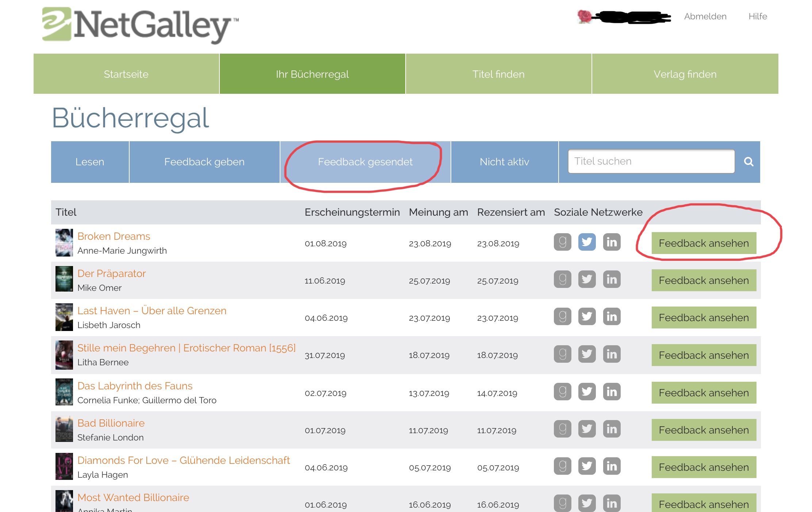812x512 pixels.
Task: Share Diamonds For Love on Goodreads
Action: coord(563,466)
